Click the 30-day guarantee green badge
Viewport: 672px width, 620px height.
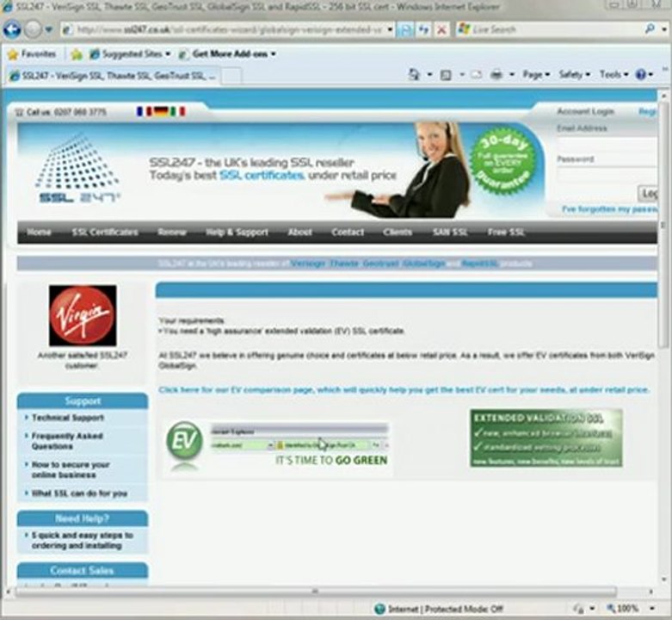[x=502, y=162]
